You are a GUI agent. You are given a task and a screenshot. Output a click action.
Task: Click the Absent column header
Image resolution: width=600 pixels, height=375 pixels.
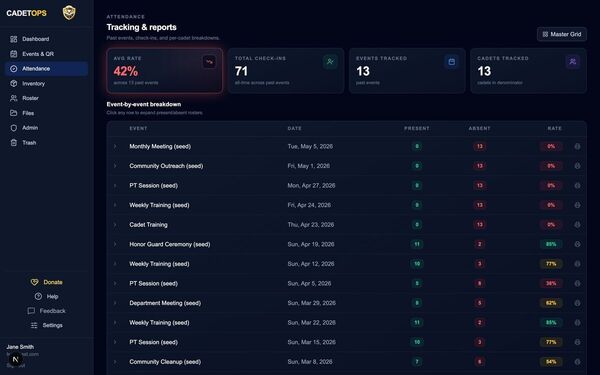479,129
